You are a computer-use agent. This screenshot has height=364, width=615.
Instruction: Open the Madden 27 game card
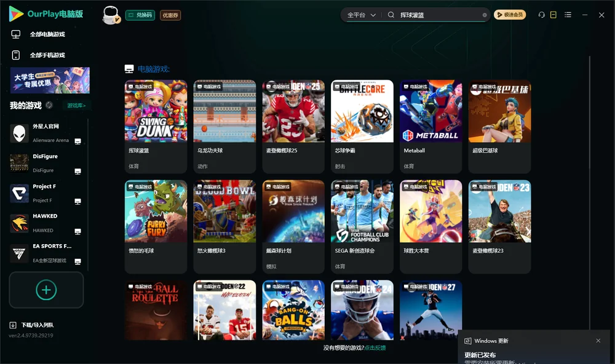coord(430,310)
